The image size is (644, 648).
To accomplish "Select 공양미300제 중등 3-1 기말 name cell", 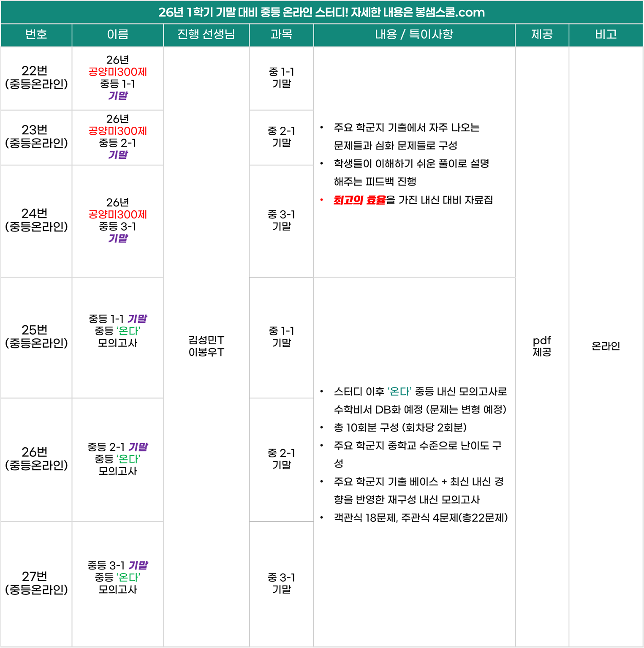I will 118,221.
